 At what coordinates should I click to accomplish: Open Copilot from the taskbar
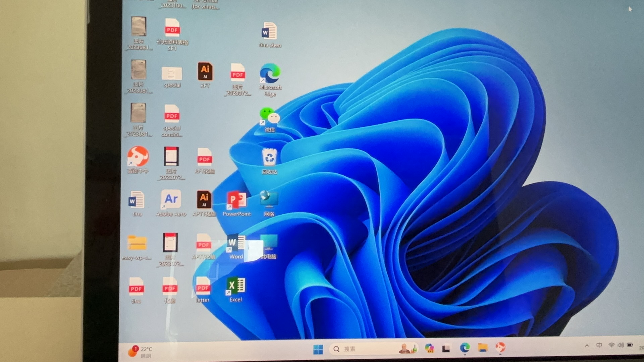pos(429,348)
